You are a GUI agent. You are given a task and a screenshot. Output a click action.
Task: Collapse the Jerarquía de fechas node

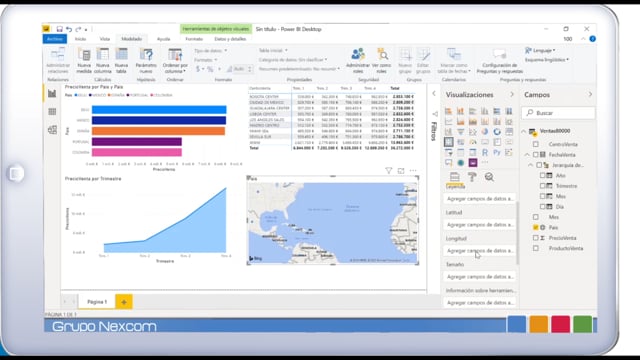click(531, 165)
